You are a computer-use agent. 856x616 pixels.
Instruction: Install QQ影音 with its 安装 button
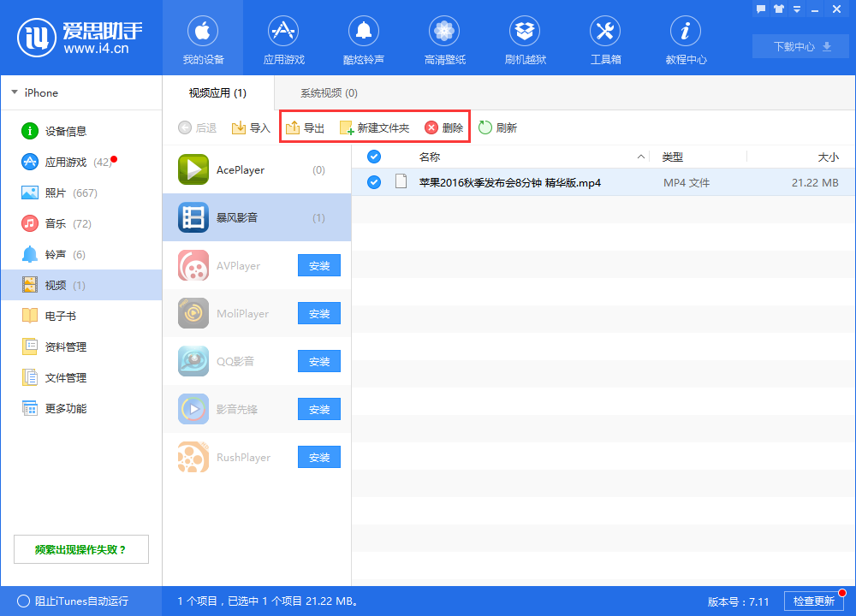click(318, 361)
